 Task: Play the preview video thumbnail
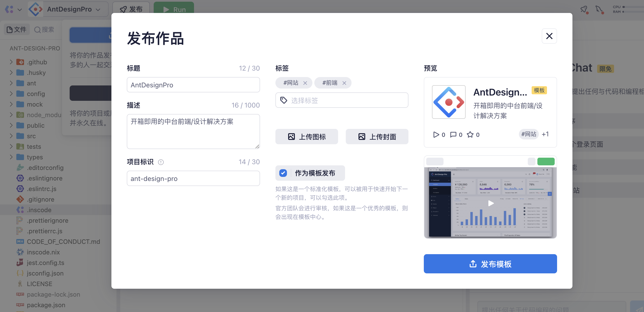(491, 203)
